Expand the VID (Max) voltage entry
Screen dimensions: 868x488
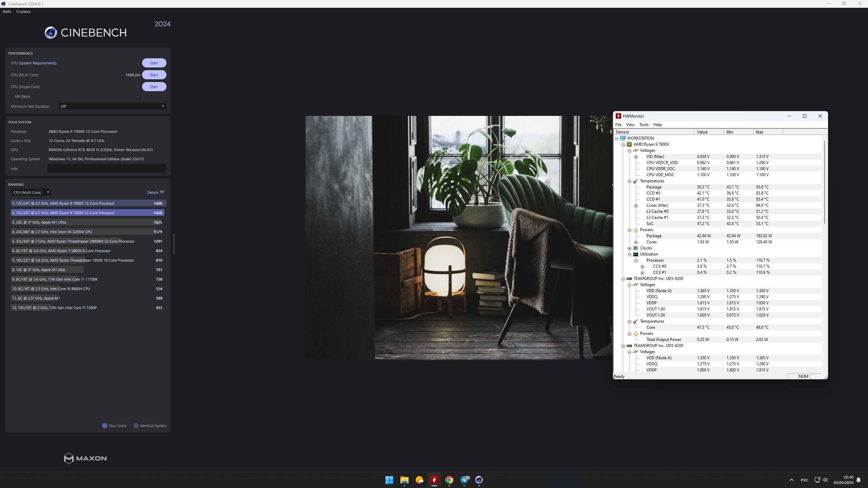(x=636, y=157)
